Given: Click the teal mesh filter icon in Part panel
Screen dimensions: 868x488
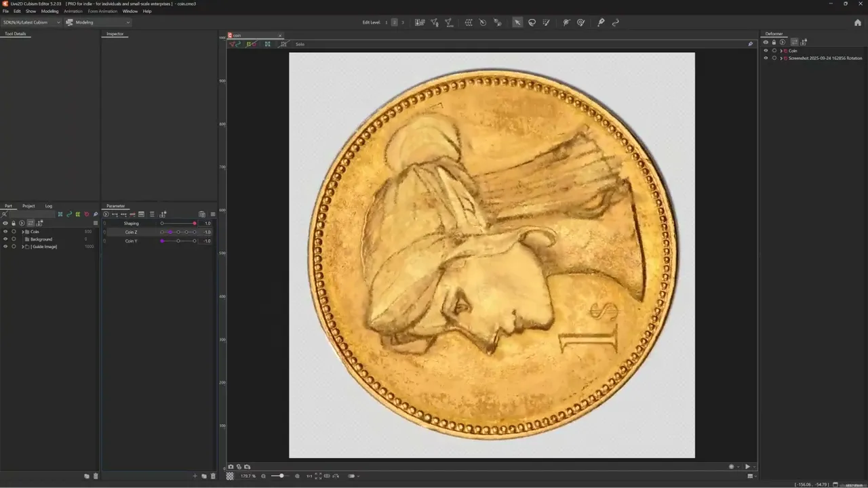Looking at the screenshot, I should coord(60,214).
